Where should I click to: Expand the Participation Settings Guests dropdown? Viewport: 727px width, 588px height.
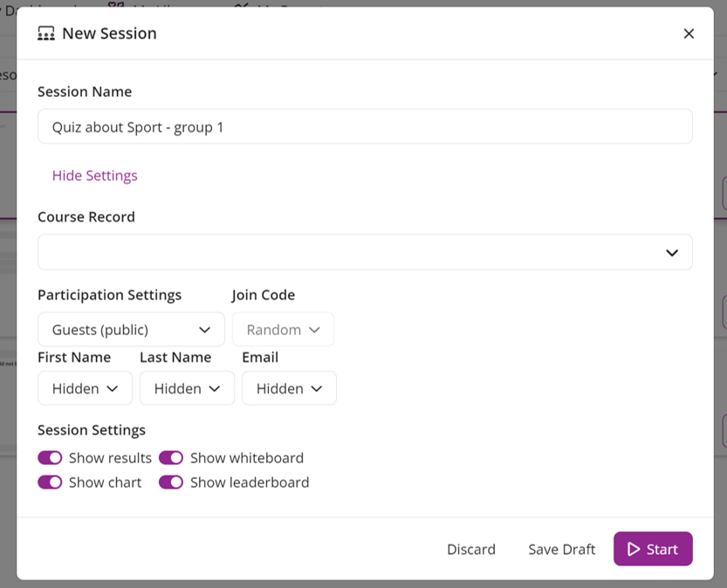point(131,330)
